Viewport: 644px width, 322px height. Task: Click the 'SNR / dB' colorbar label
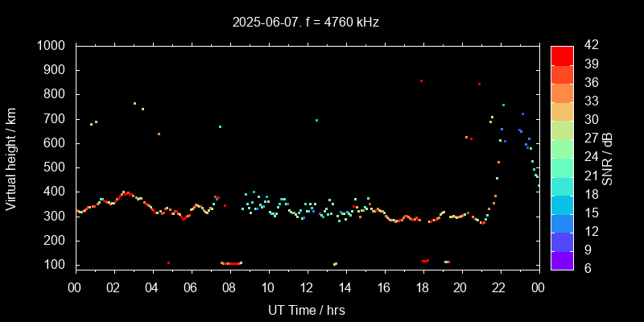click(608, 157)
